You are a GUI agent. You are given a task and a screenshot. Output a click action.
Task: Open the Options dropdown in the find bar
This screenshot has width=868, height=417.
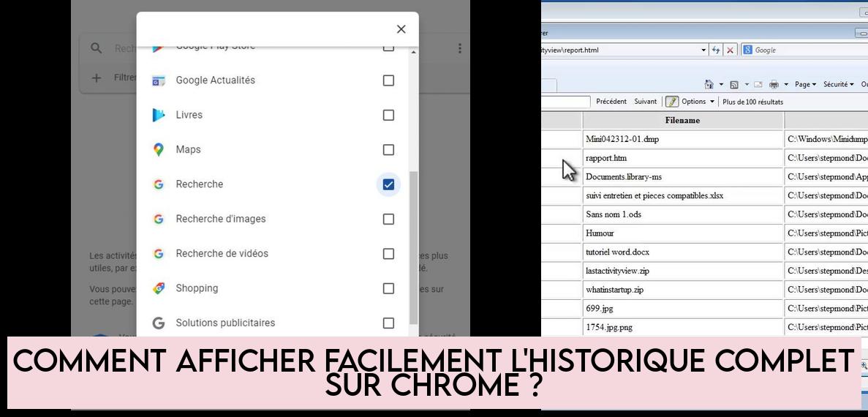(698, 102)
